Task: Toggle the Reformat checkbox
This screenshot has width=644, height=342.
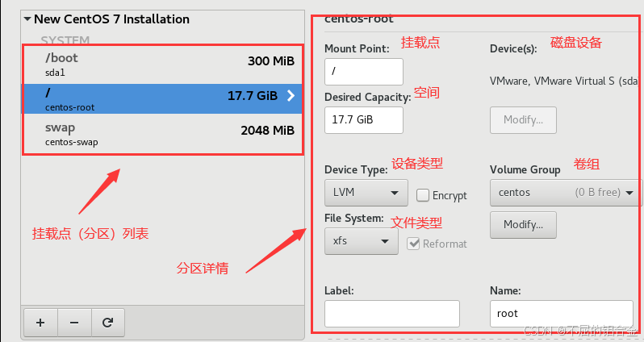Action: (x=413, y=244)
